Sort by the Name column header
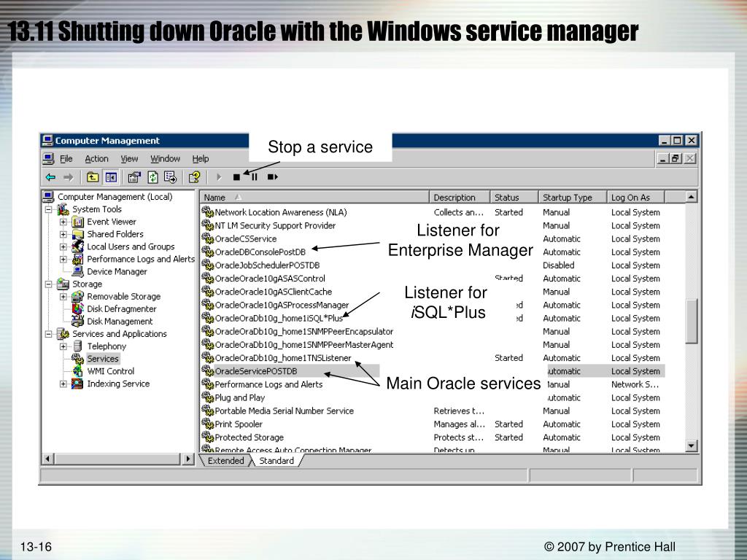The width and height of the screenshot is (747, 560). [314, 197]
